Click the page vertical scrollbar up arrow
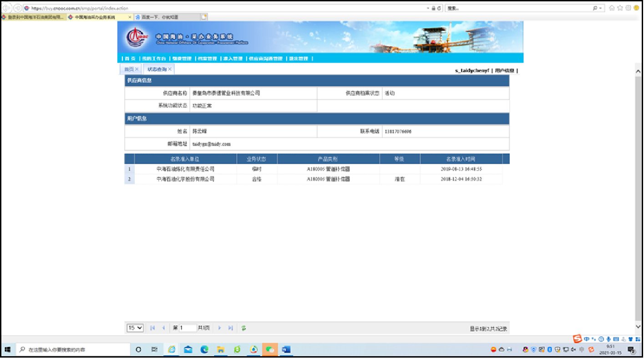Screen dimensions: 644x358 click(638, 72)
